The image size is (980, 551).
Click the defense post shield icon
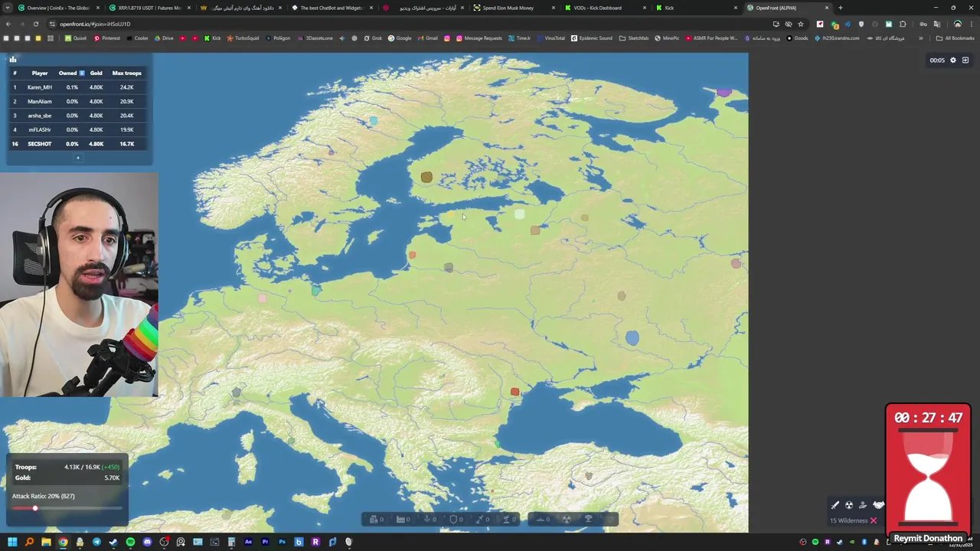(x=453, y=520)
